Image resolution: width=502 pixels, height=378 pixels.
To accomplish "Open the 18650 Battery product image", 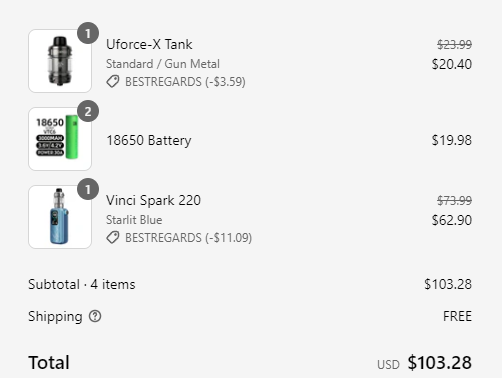I will point(60,139).
